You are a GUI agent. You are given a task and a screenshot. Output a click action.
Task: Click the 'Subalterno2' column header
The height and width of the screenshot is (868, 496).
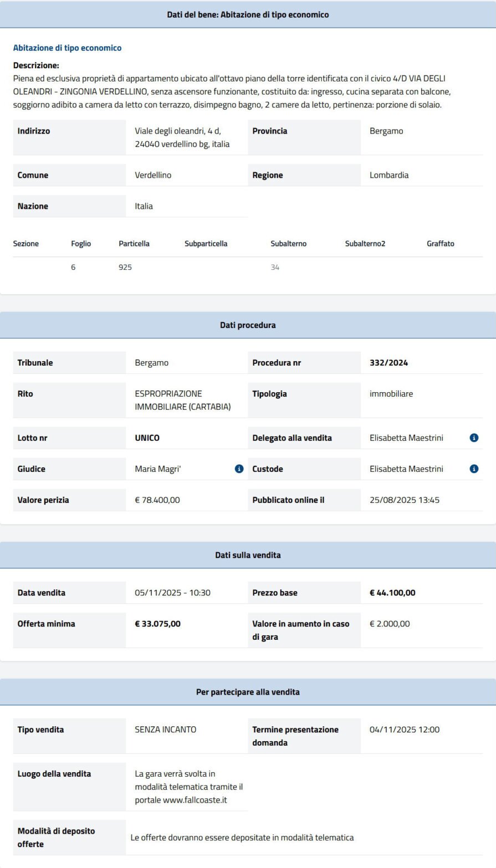[365, 244]
